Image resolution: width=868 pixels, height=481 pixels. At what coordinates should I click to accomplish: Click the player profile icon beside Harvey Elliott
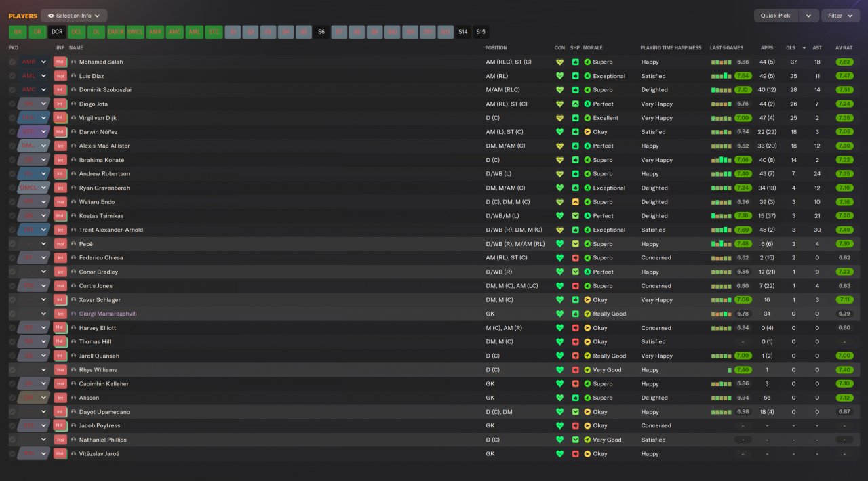tap(74, 328)
